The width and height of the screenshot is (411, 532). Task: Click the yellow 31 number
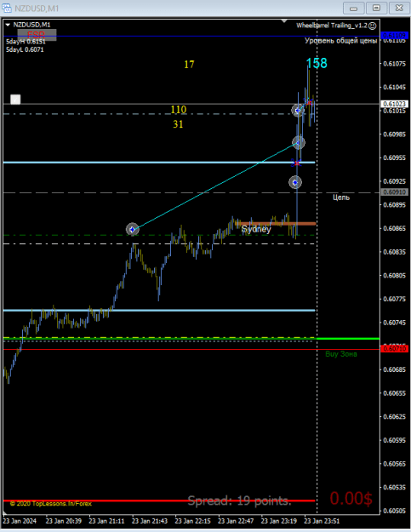coord(178,124)
